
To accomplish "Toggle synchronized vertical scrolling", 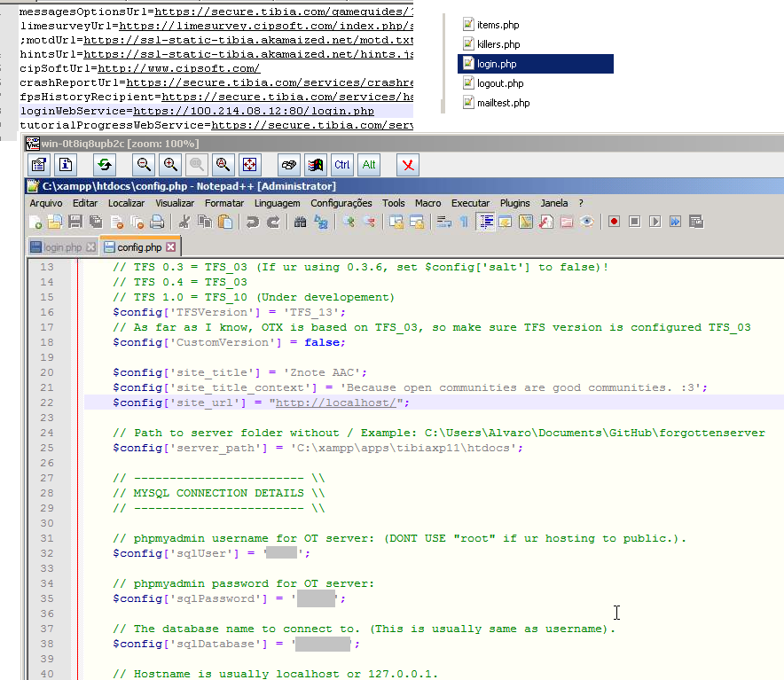I will (x=396, y=222).
